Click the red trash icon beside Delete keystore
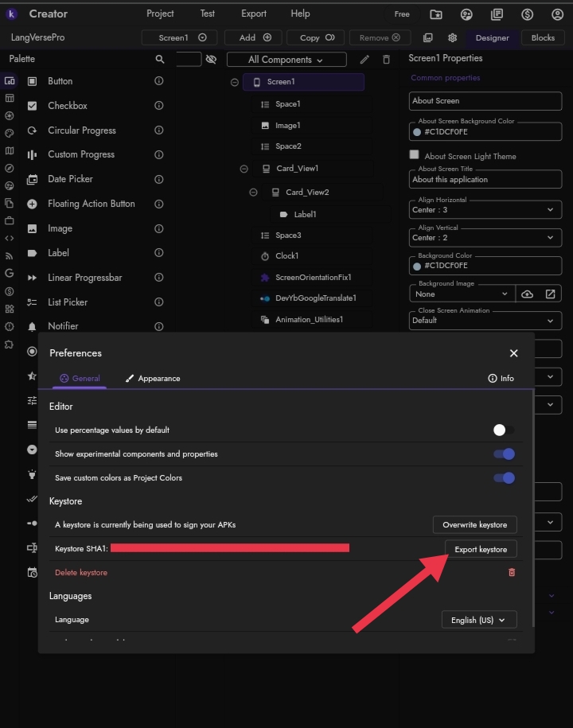This screenshot has height=728, width=573. [x=511, y=572]
